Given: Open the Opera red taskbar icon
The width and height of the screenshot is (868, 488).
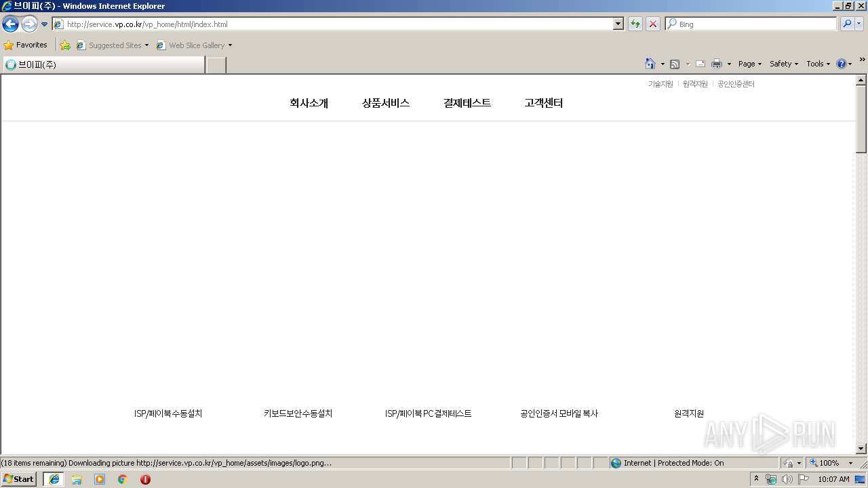Looking at the screenshot, I should (x=145, y=479).
